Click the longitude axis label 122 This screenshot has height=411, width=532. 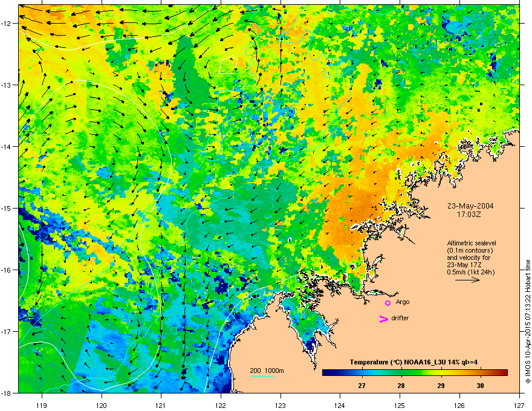pos(221,405)
